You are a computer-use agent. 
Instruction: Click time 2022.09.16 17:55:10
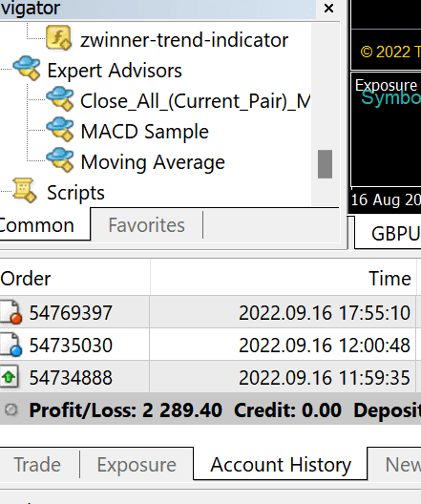[325, 312]
